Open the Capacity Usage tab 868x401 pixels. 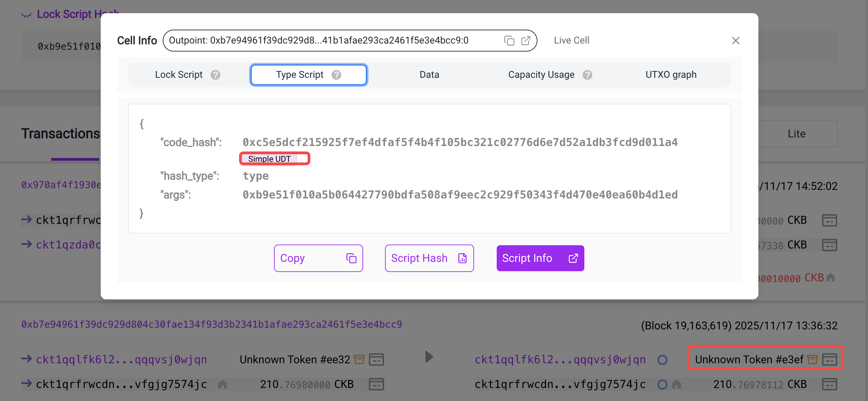pos(541,75)
